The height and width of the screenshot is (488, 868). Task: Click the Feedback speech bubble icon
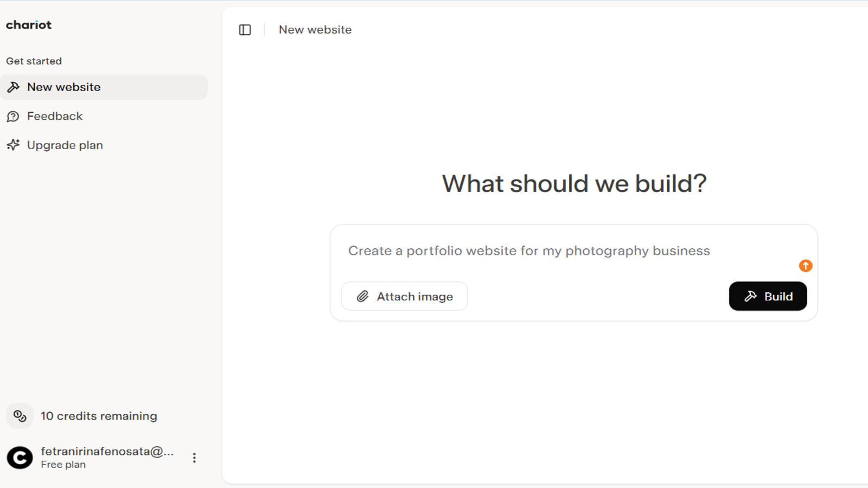point(13,117)
